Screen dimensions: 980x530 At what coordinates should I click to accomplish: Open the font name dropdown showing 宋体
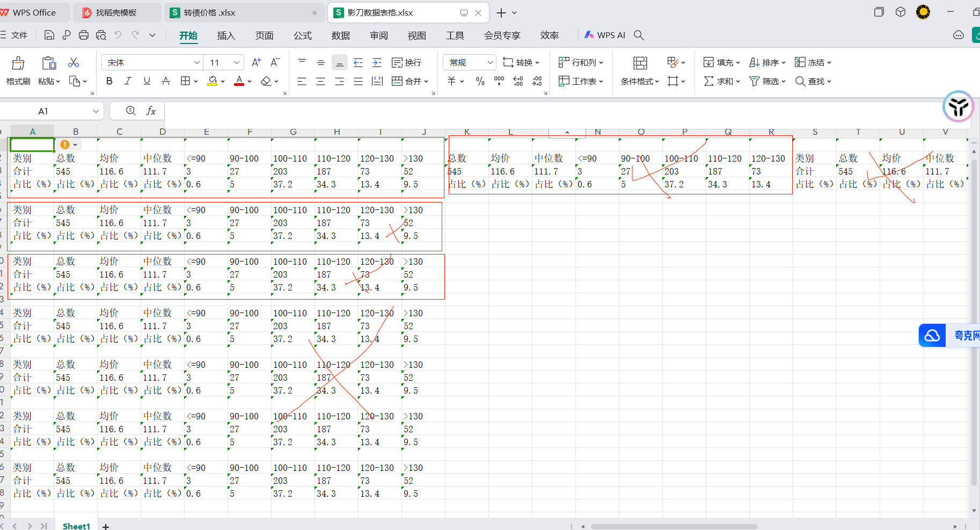click(152, 62)
